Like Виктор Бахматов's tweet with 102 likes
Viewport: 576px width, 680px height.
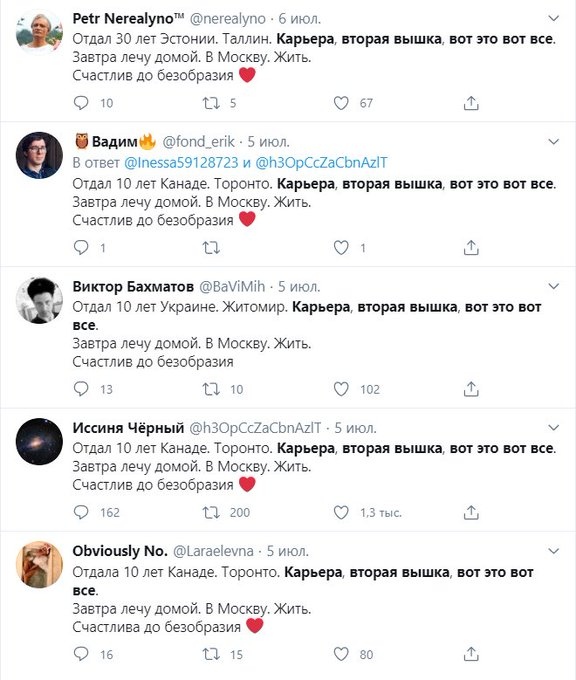pos(341,389)
